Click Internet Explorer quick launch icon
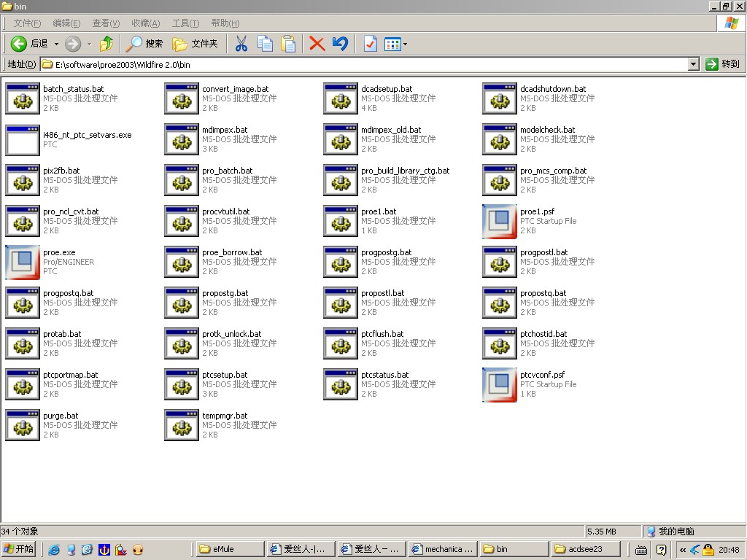747x560 pixels. [54, 550]
